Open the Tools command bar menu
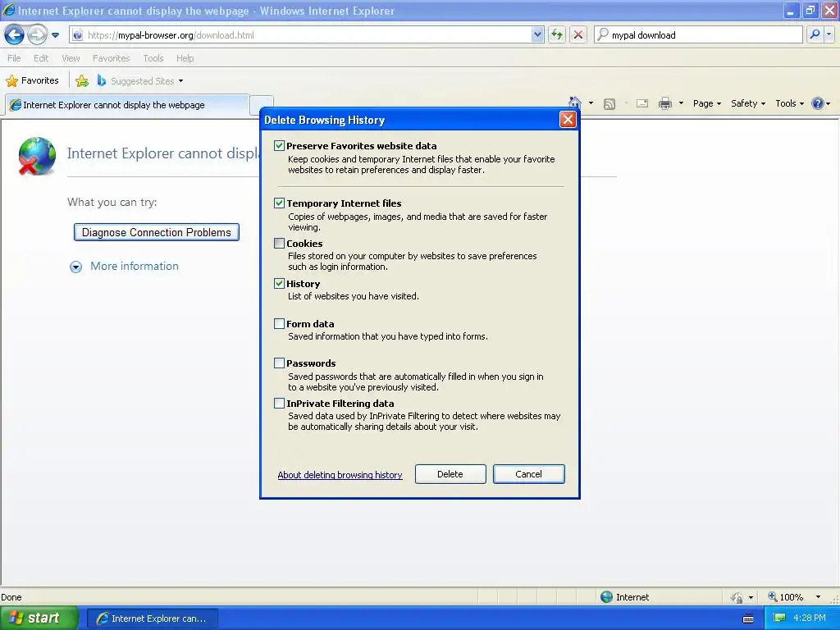The height and width of the screenshot is (630, 840). coord(789,103)
